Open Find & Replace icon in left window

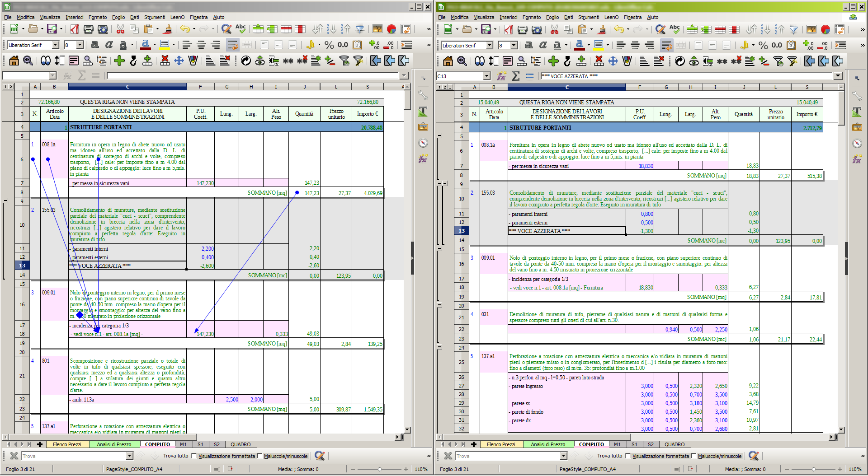point(226,29)
